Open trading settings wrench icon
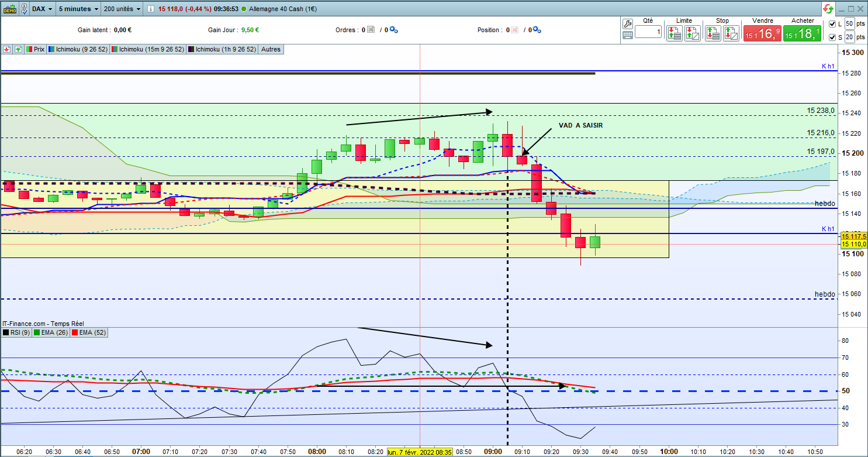 [x=628, y=23]
